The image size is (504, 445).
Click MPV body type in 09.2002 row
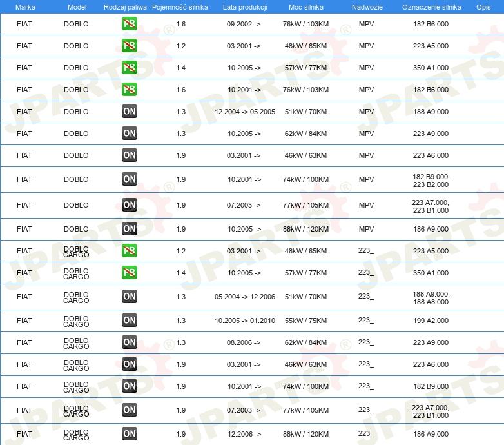pos(367,24)
